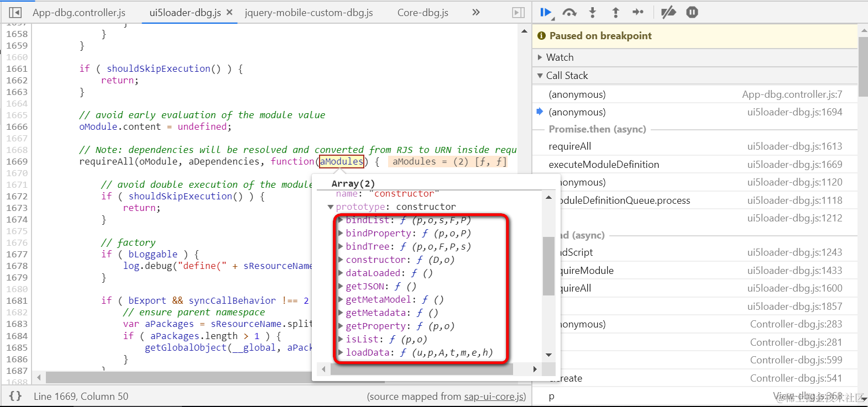Click popup scroll-up arrow
The width and height of the screenshot is (868, 407).
[548, 197]
